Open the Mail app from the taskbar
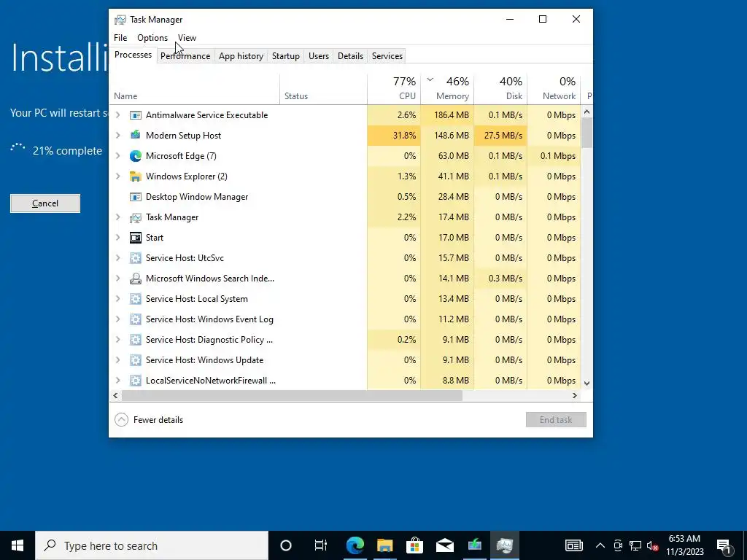The image size is (747, 560). click(444, 545)
